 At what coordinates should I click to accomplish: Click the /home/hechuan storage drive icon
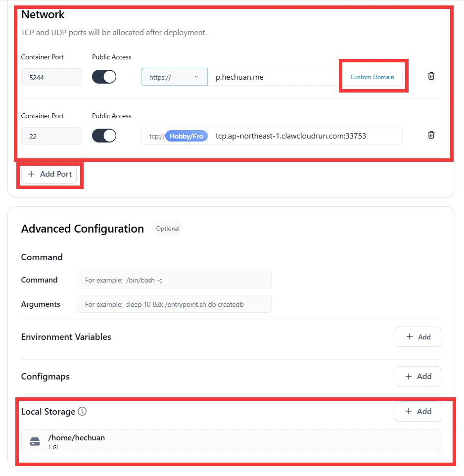pos(35,441)
